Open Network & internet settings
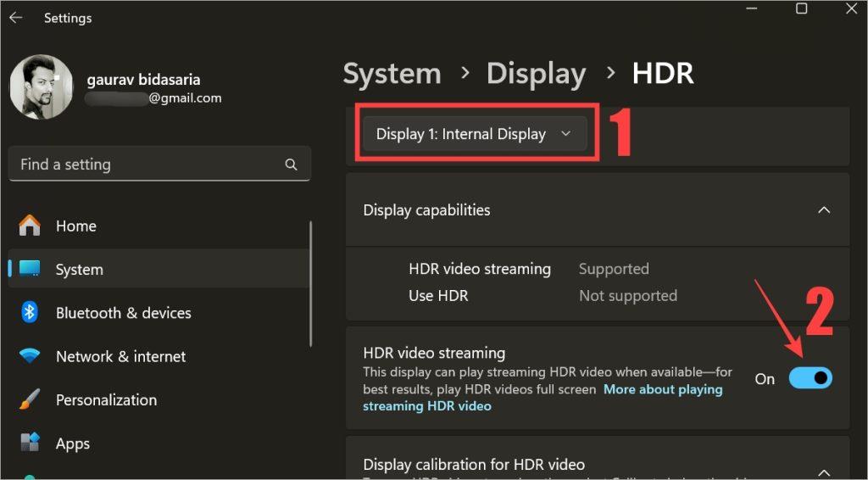The height and width of the screenshot is (480, 868). click(x=159, y=356)
